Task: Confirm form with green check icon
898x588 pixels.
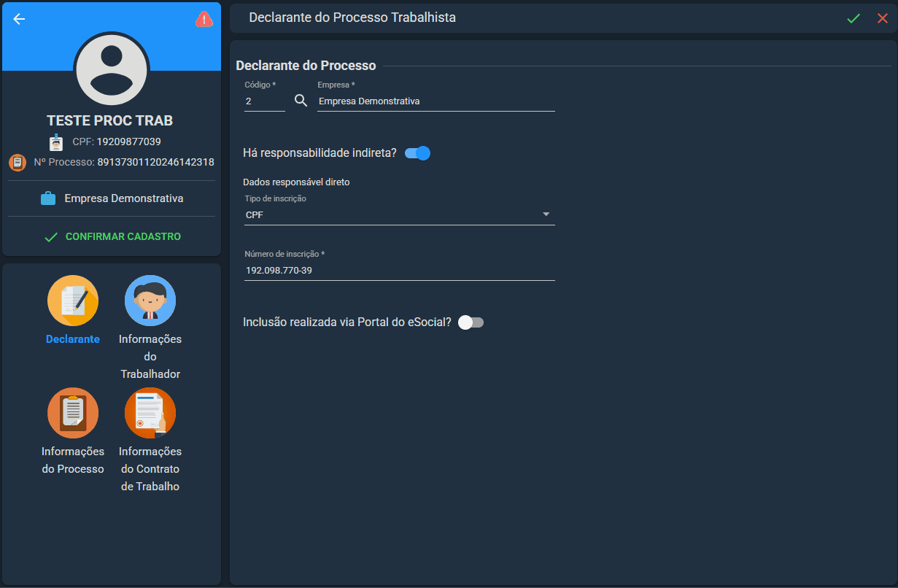Action: [x=854, y=18]
